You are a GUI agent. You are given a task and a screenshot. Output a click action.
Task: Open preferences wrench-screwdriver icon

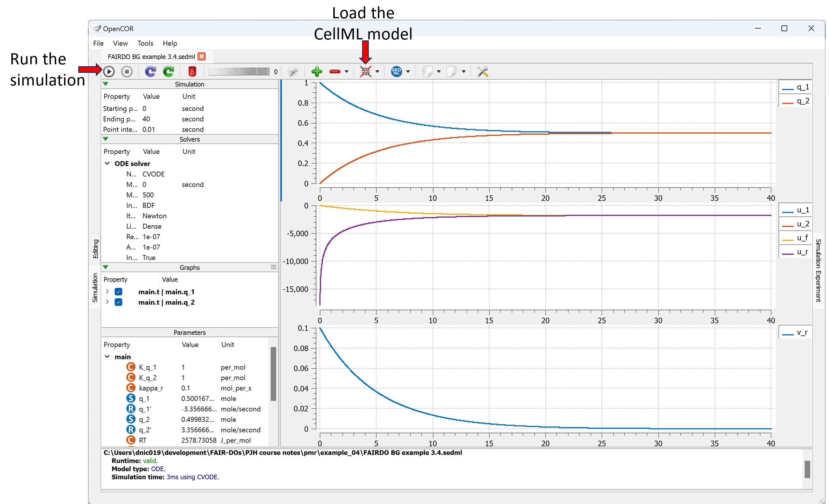(x=483, y=71)
